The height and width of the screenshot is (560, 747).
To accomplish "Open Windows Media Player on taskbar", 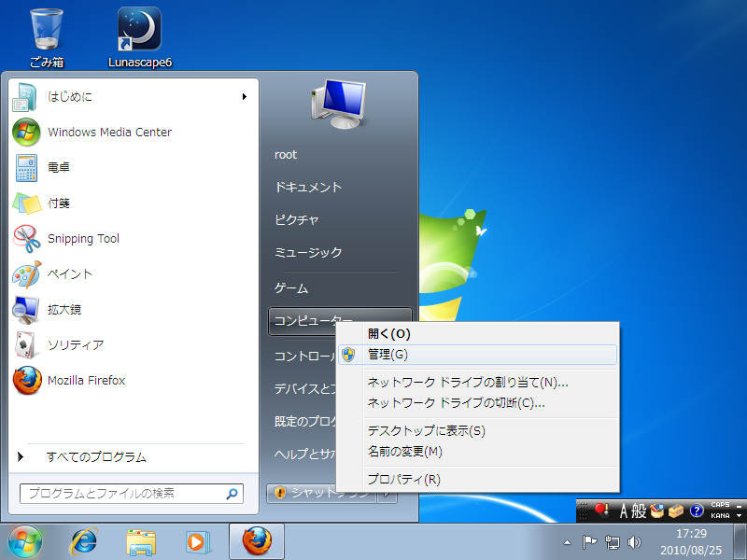I will pos(196,542).
